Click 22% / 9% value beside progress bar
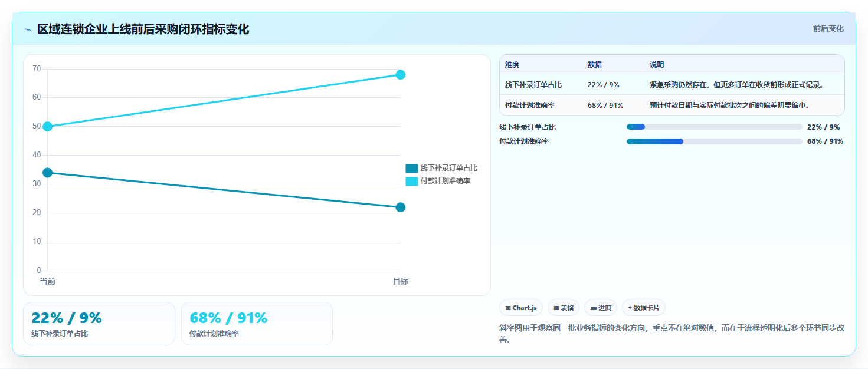The height and width of the screenshot is (369, 868). (823, 127)
